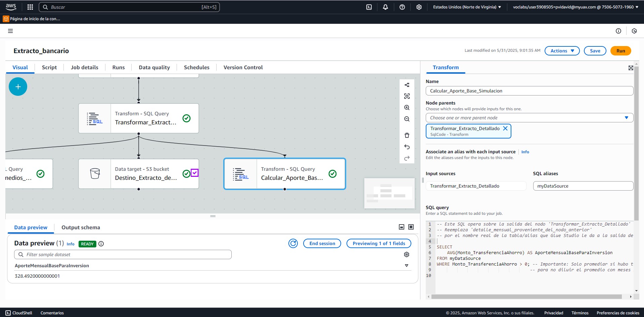This screenshot has height=317, width=644.
Task: Zoom in on the canvas
Action: coord(407,108)
